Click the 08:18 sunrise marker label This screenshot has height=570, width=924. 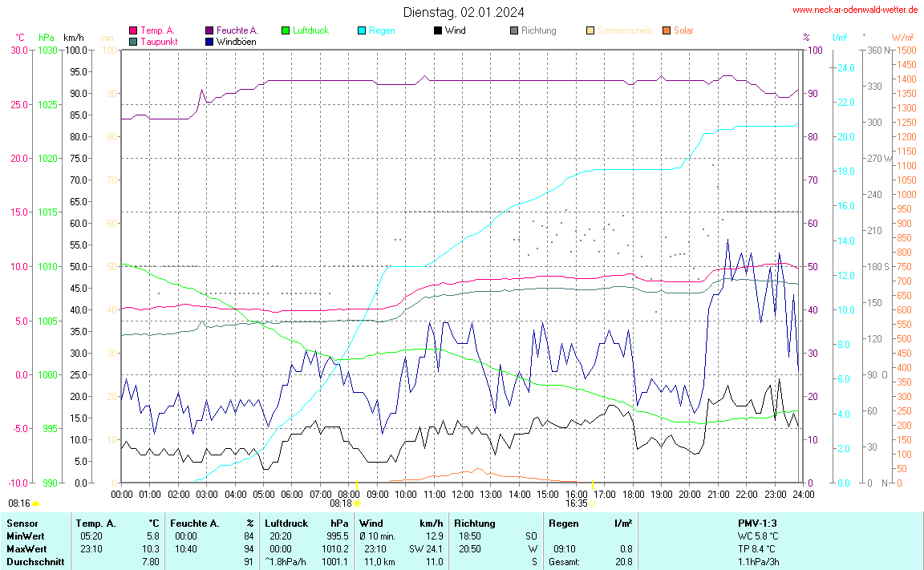(341, 503)
